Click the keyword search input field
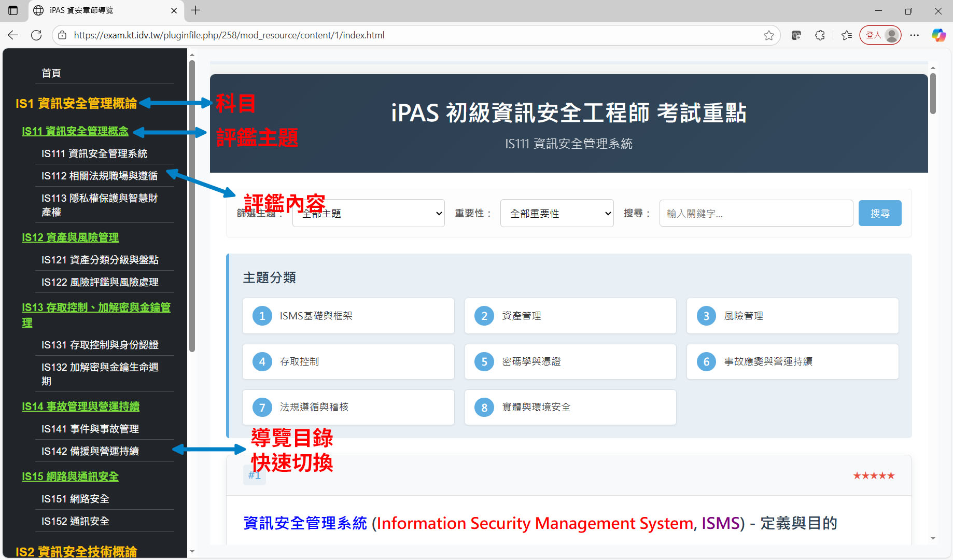This screenshot has height=560, width=953. point(755,214)
